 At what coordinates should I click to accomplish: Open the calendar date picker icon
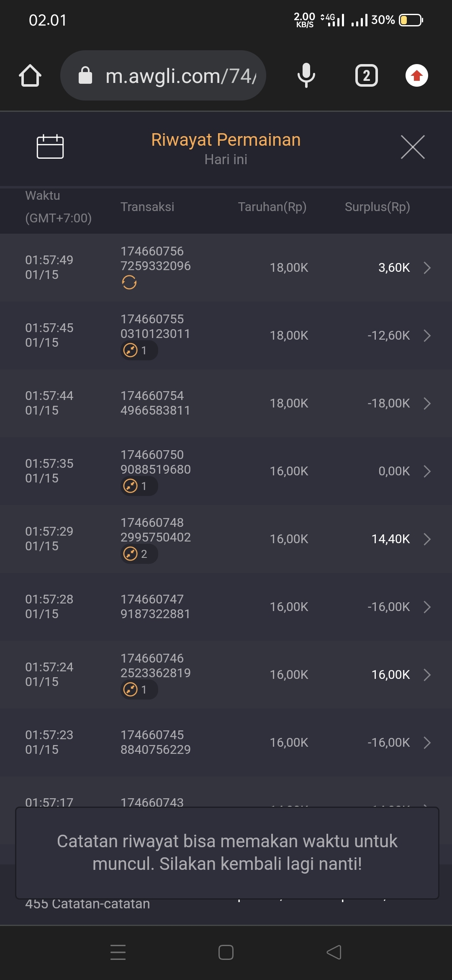[x=50, y=147]
